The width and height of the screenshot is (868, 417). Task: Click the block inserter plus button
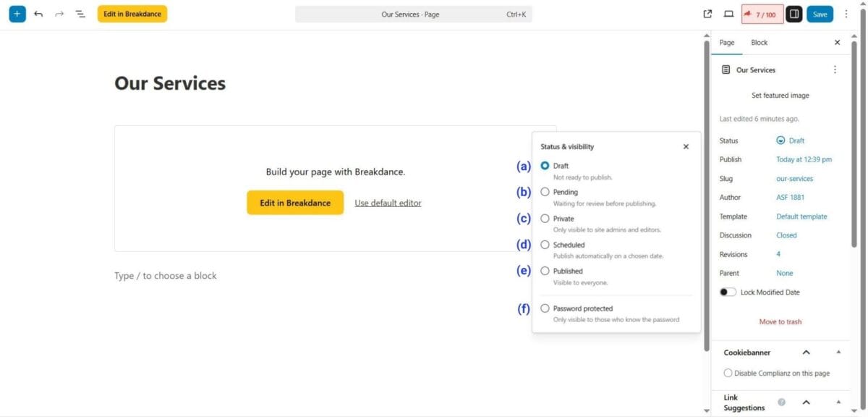pos(17,14)
